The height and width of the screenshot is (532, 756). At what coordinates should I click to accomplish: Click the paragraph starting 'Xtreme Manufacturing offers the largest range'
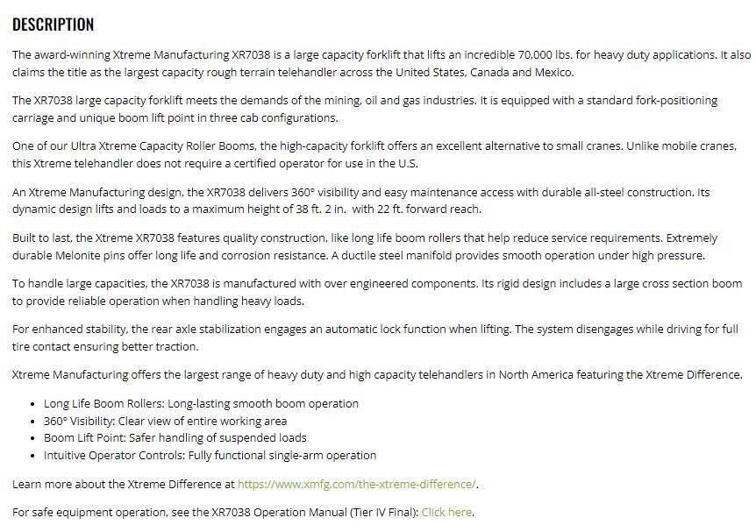pos(351,375)
